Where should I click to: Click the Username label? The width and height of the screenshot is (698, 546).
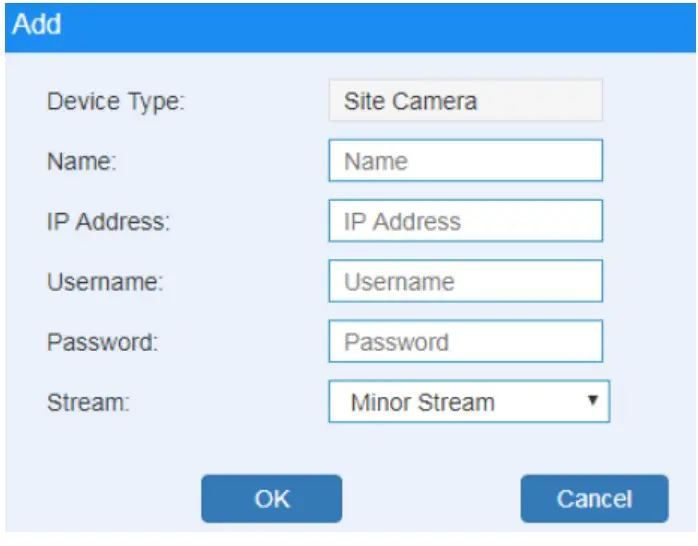105,282
